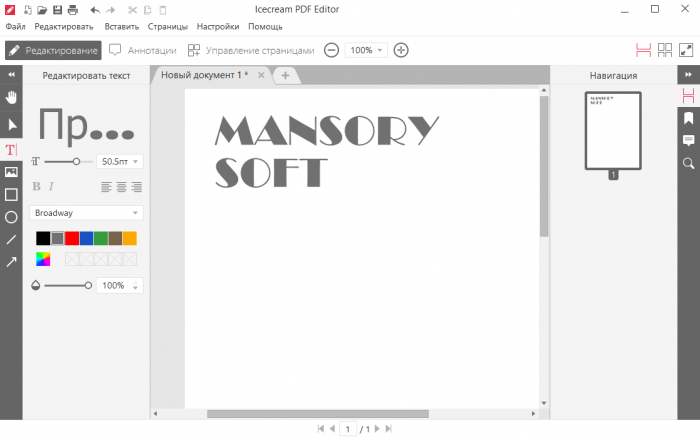Choose the black color swatch
Image resolution: width=700 pixels, height=438 pixels.
43,238
